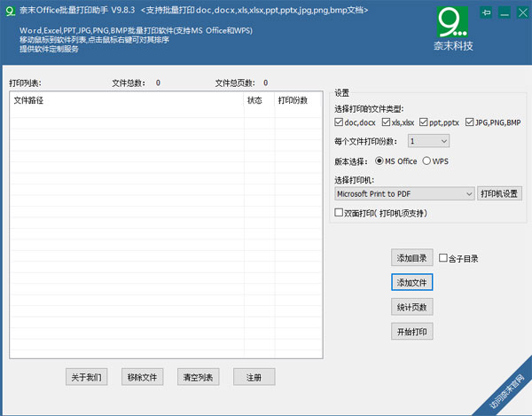The width and height of the screenshot is (532, 416).
Task: Click the 开始打印 start printing button
Action: coord(412,332)
